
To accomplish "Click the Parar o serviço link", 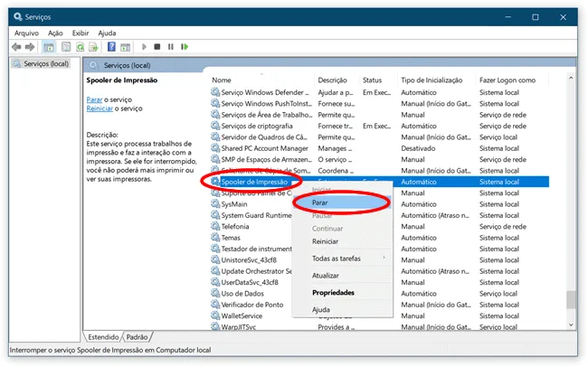I will 94,99.
